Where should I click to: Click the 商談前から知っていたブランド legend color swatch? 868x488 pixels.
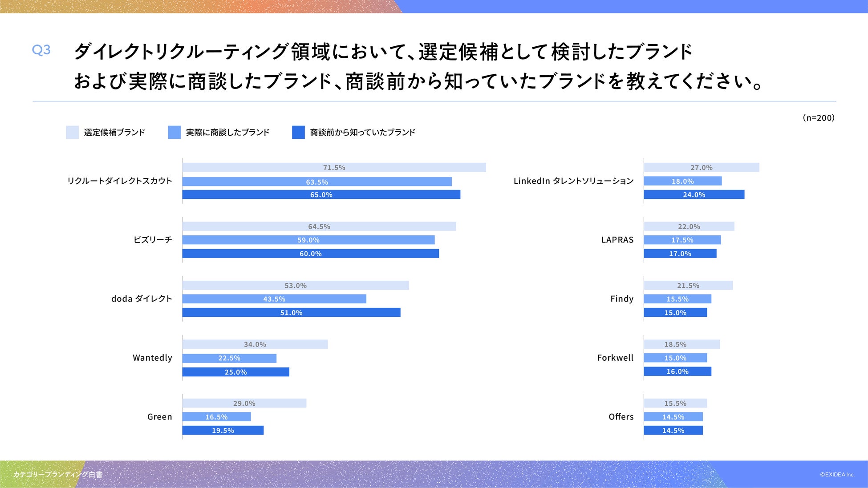coord(298,132)
